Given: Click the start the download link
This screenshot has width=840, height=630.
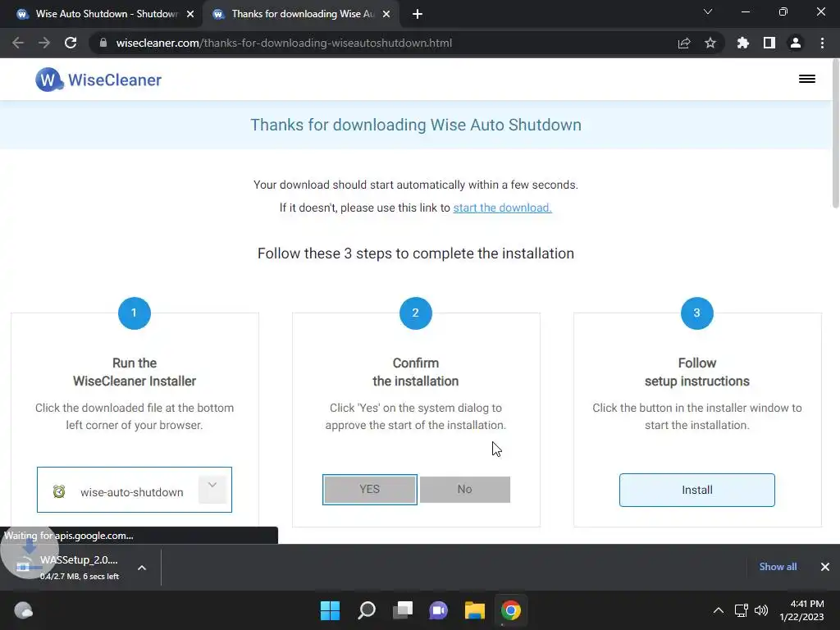Looking at the screenshot, I should [x=502, y=208].
